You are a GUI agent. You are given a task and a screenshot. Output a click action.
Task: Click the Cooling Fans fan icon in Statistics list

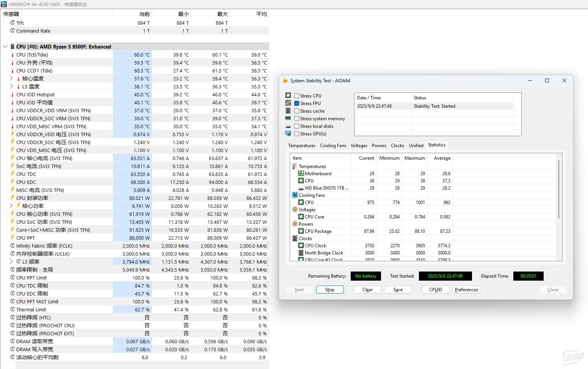tap(295, 195)
